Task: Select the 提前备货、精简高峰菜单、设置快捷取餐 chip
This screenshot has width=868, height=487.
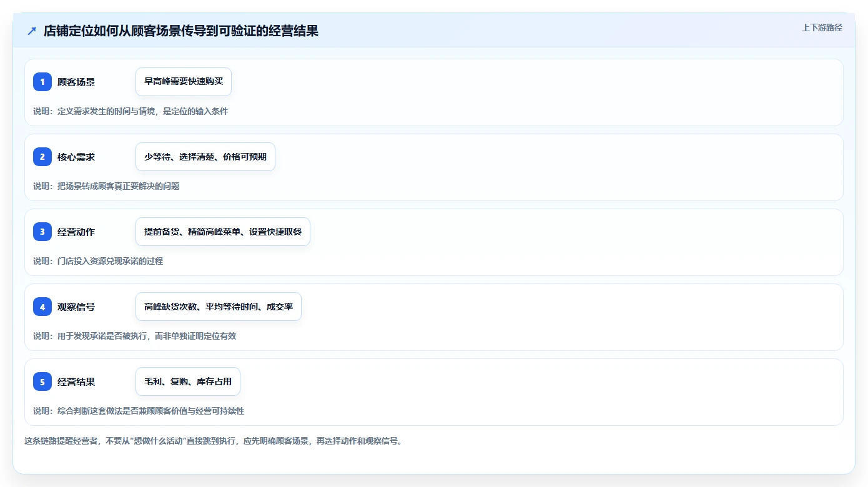Action: [x=223, y=232]
